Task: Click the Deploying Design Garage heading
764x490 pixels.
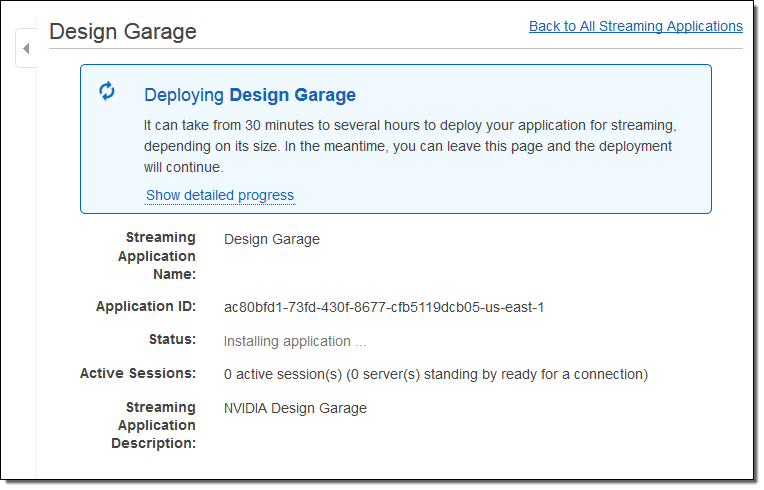Action: (250, 95)
